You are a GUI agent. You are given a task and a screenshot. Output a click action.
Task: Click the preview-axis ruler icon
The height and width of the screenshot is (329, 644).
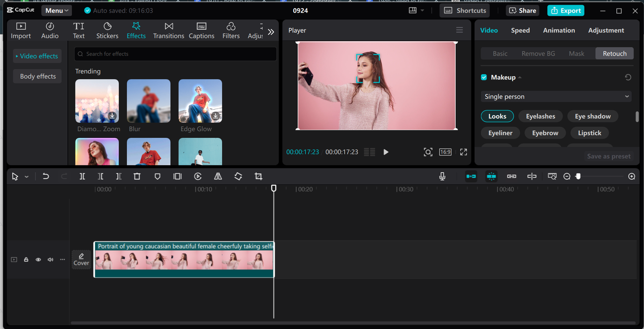[552, 177]
